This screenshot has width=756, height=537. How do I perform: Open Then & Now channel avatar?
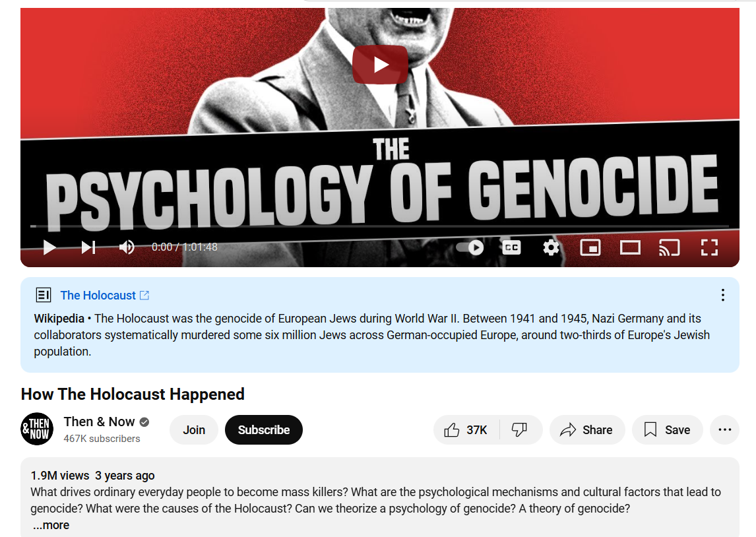37,429
